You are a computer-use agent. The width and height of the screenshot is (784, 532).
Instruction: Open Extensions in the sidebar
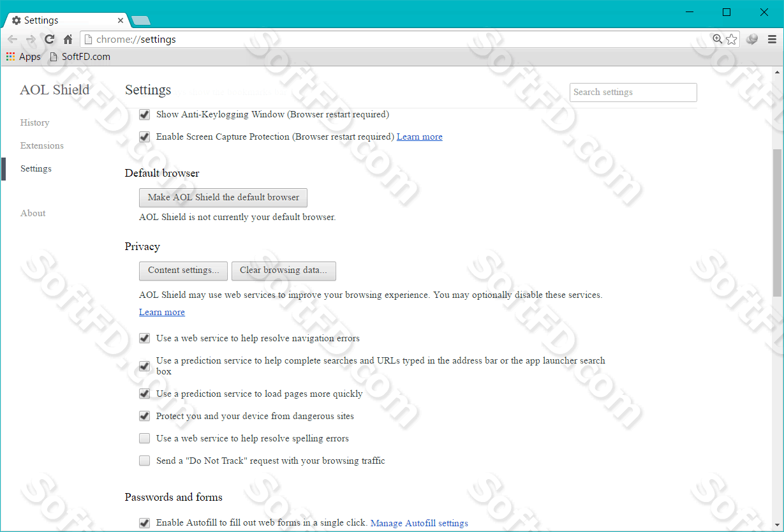point(42,145)
